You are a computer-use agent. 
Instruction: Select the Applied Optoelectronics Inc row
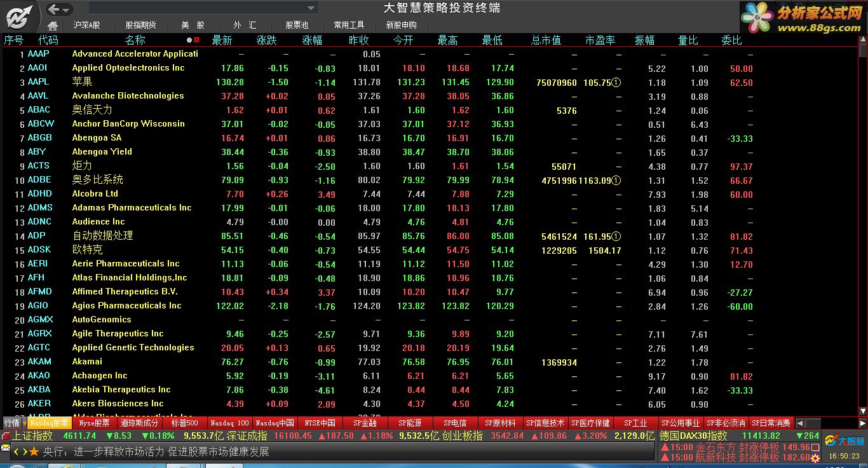click(429, 68)
